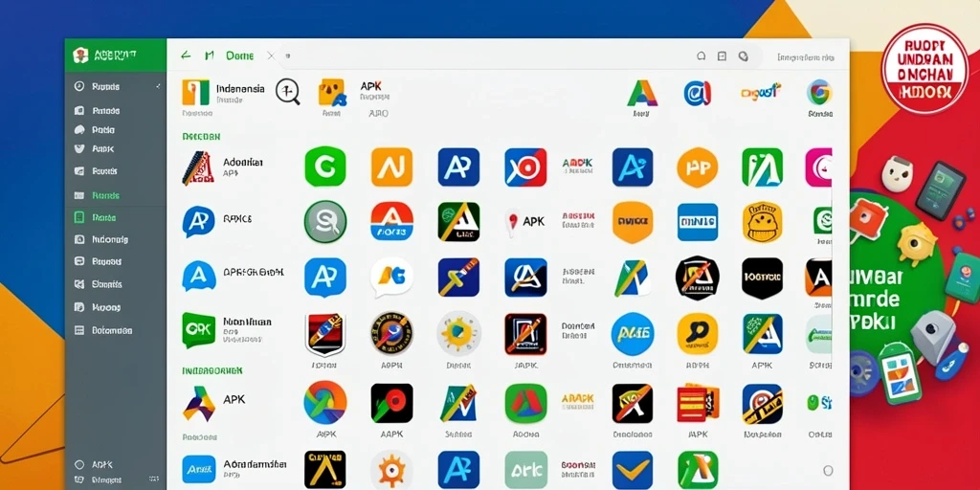Click the chat bubble icon in toolbar
980x490 pixels.
(743, 56)
